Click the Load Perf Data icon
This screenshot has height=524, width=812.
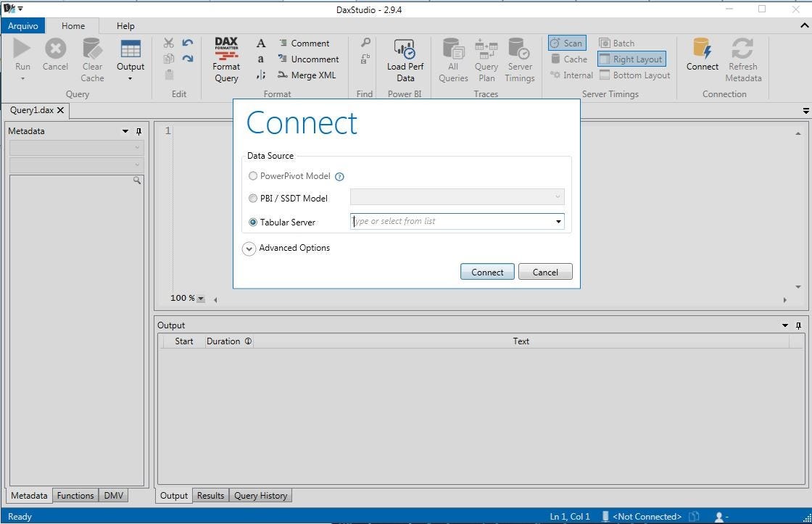tap(405, 49)
